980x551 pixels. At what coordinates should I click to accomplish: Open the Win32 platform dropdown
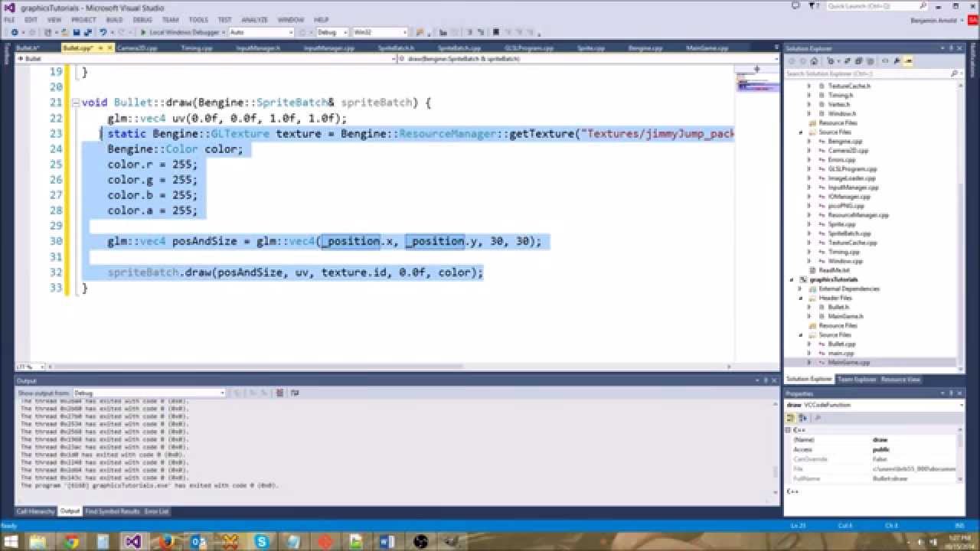pos(380,32)
